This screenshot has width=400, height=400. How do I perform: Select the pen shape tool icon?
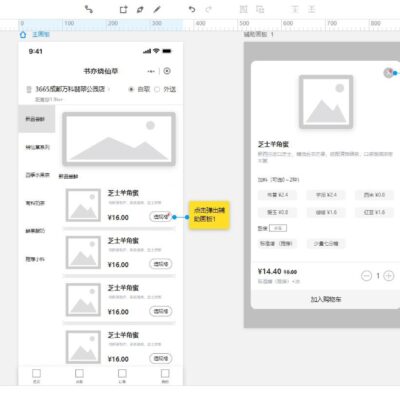coord(140,9)
